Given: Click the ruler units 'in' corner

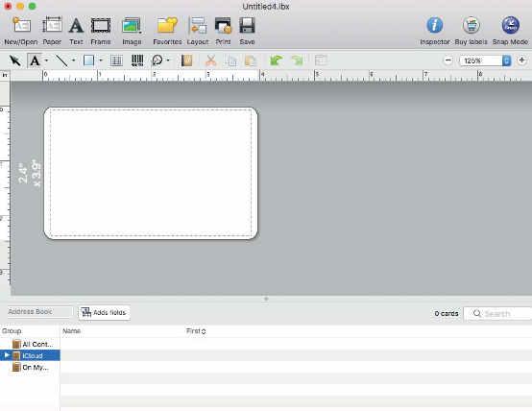Looking at the screenshot, I should click(5, 75).
